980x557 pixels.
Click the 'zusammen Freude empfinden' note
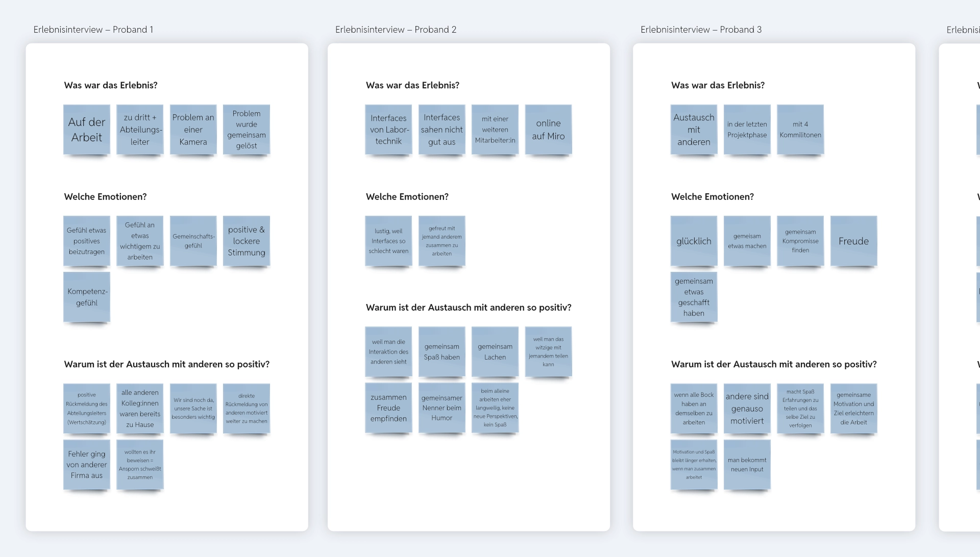click(x=388, y=408)
